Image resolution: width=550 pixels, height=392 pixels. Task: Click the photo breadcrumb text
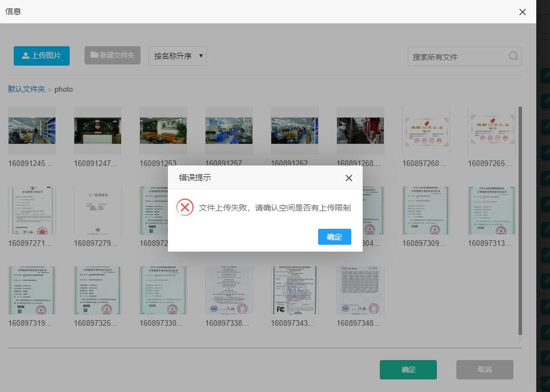point(63,90)
